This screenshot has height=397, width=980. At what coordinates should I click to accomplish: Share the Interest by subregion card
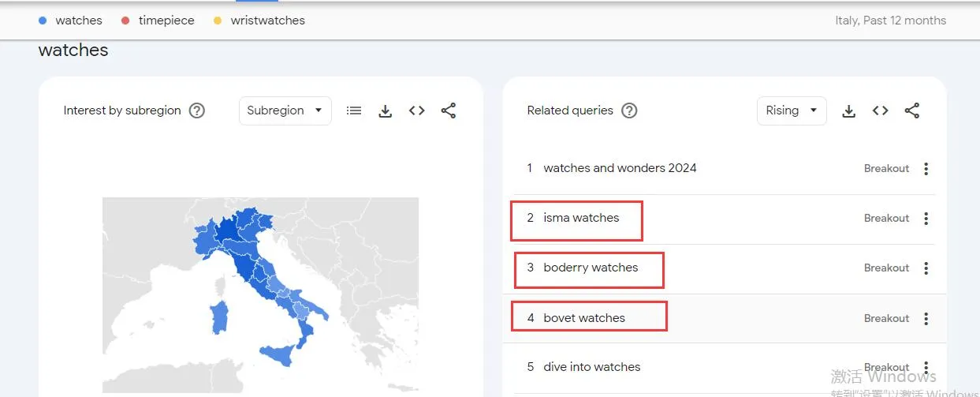[449, 111]
